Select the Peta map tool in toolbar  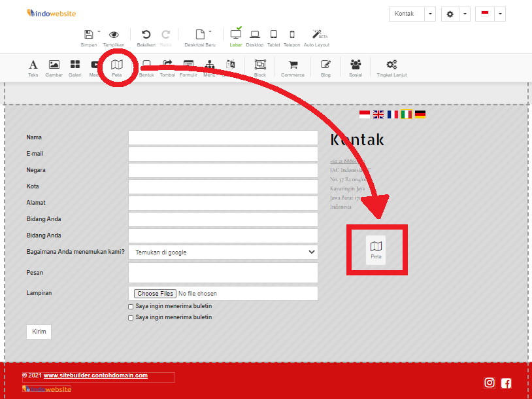click(x=116, y=67)
